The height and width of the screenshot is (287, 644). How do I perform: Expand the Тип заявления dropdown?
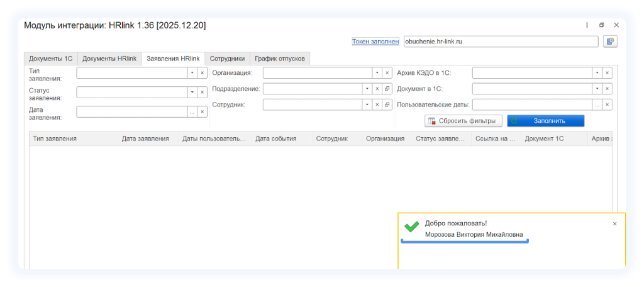click(x=192, y=73)
